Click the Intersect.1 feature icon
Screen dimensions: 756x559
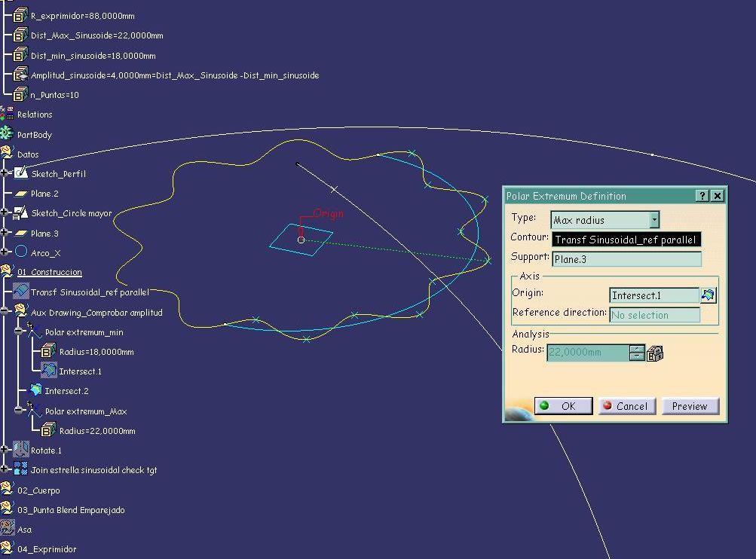[x=49, y=370]
